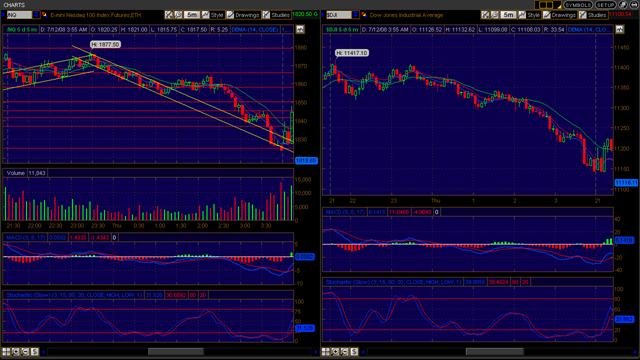The height and width of the screenshot is (360, 640).
Task: Open the Style menu on the Nasdaq chart
Action: [x=213, y=15]
